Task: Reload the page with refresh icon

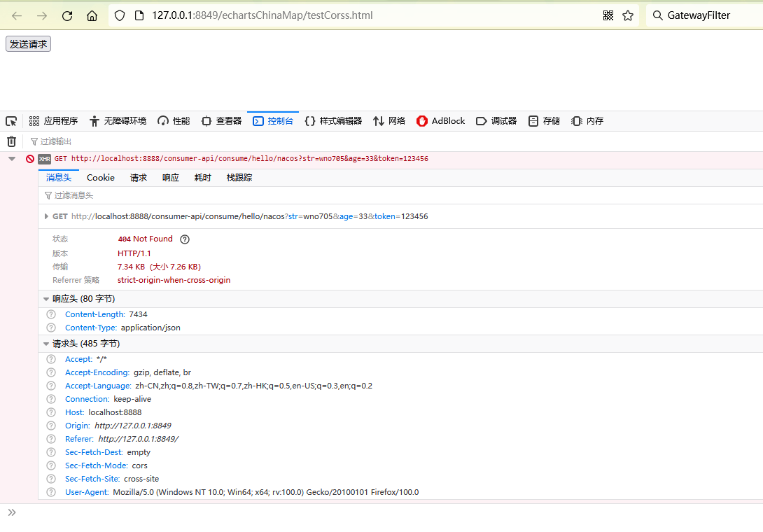Action: 67,15
